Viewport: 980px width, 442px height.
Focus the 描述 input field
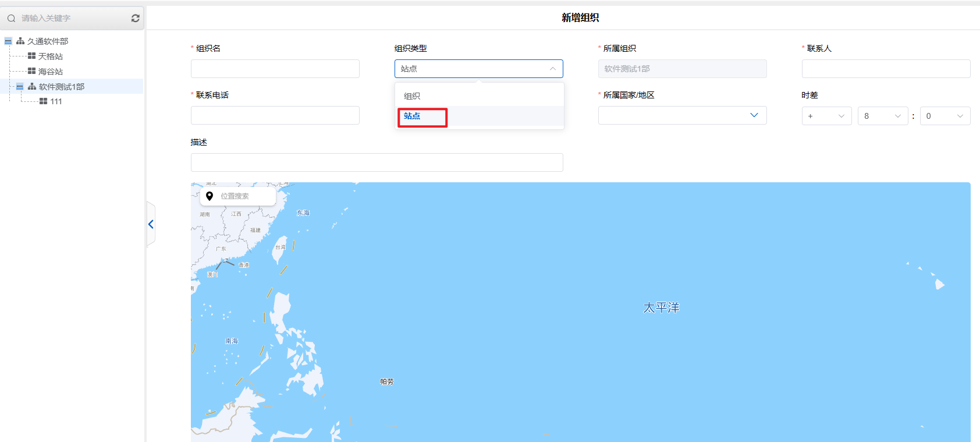click(377, 162)
